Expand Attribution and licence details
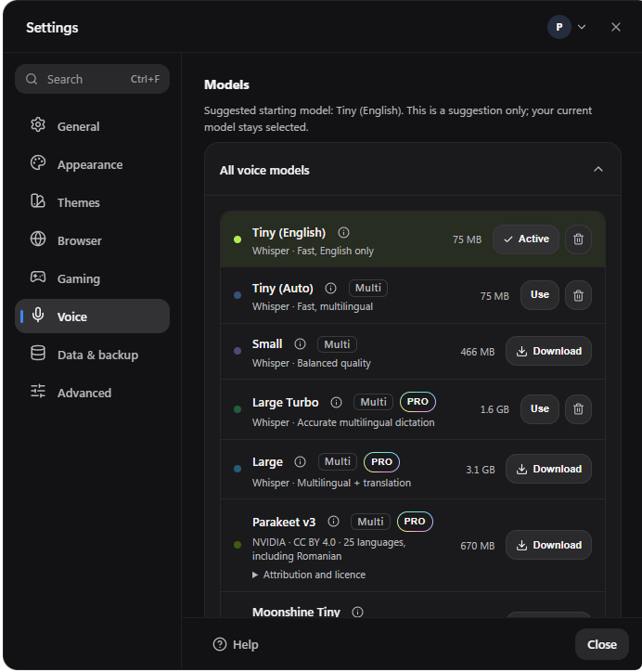Image resolution: width=642 pixels, height=672 pixels. [x=309, y=575]
